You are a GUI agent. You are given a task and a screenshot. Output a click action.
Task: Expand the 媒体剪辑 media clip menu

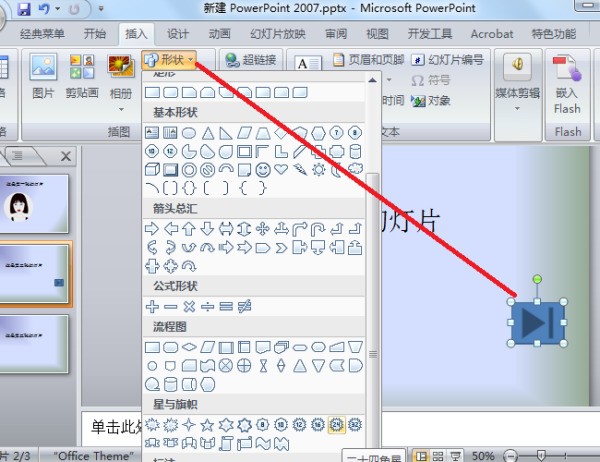pyautogui.click(x=519, y=80)
